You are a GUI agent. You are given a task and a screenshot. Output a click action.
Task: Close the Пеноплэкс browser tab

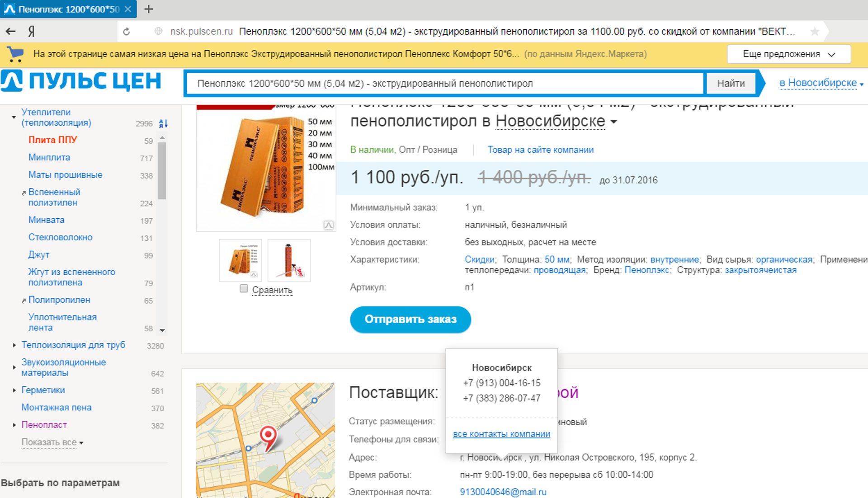pos(128,9)
